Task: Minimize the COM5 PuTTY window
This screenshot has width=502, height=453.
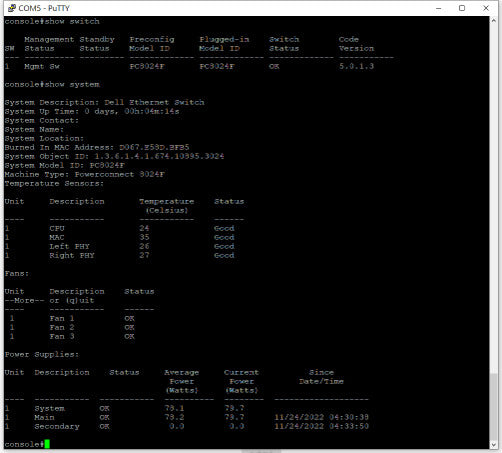Action: coord(439,8)
